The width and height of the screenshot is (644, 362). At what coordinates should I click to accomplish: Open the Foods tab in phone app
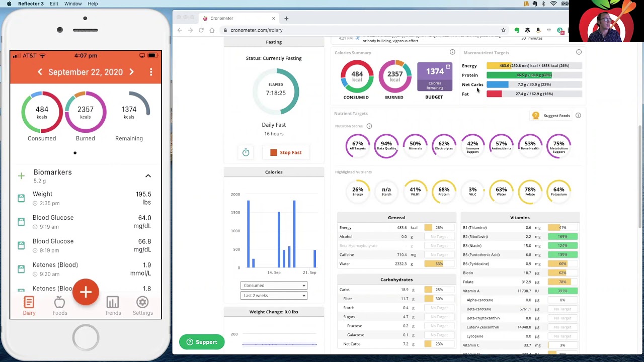60,306
